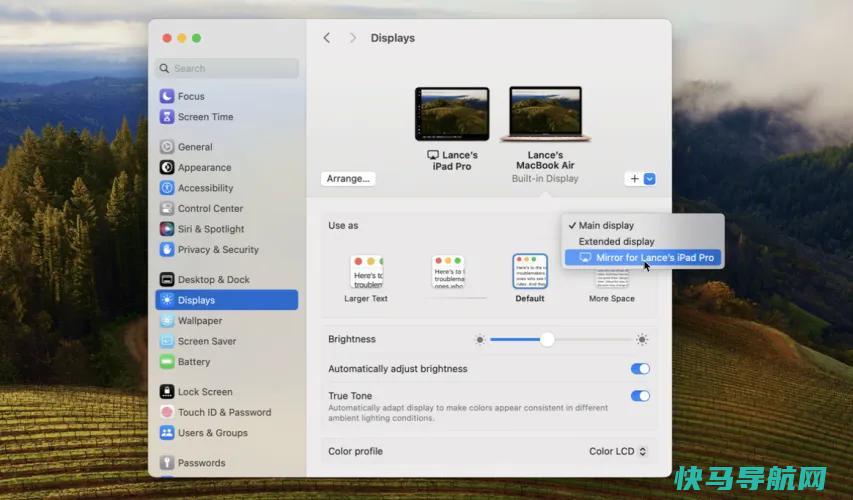The image size is (853, 500).
Task: Open Users & Groups settings label
Action: coord(213,433)
